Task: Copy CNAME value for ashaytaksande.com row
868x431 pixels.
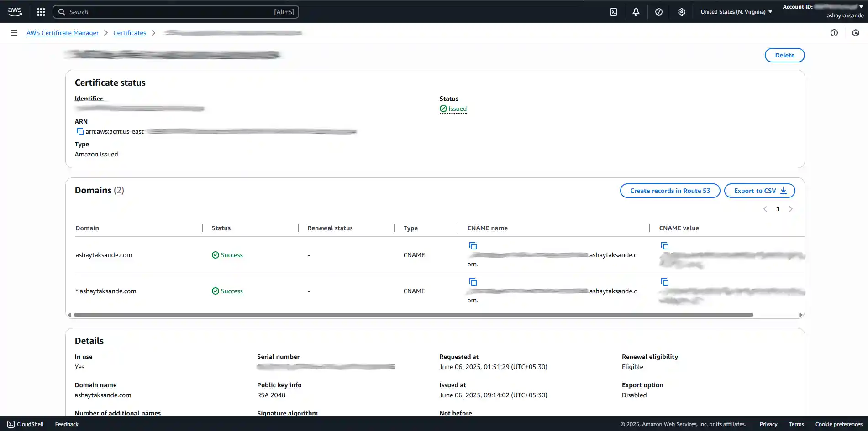Action: (665, 246)
